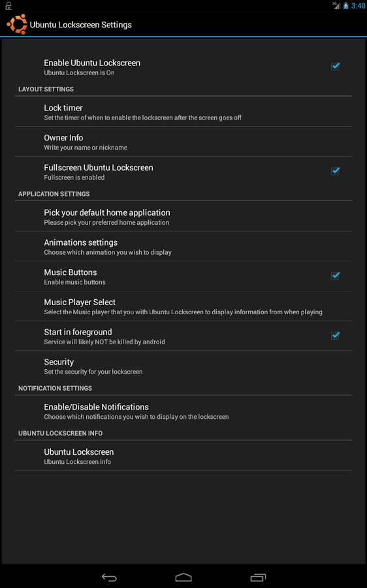
Task: Uncheck the Fullscreen Ubuntu Lockscreen checkbox
Action: click(x=335, y=171)
